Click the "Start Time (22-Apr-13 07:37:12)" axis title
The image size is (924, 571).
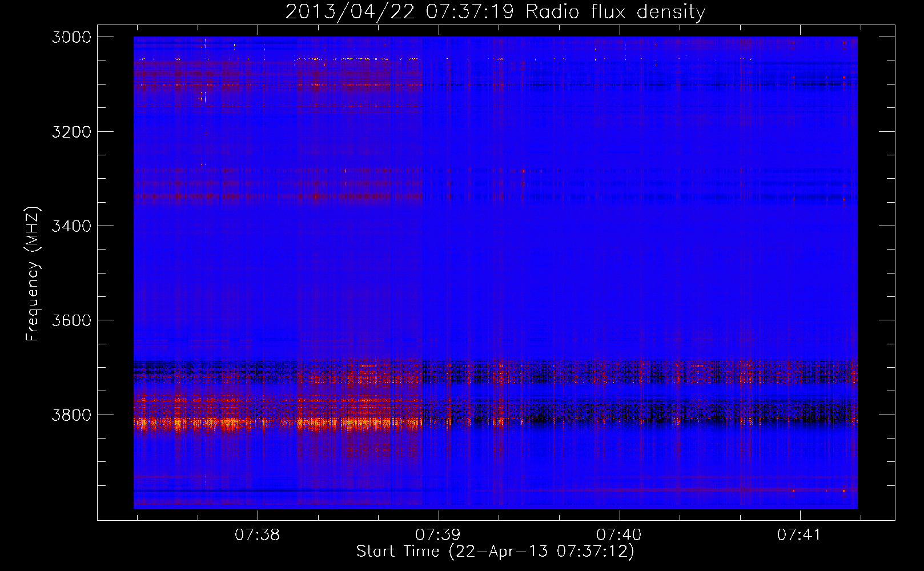[495, 552]
